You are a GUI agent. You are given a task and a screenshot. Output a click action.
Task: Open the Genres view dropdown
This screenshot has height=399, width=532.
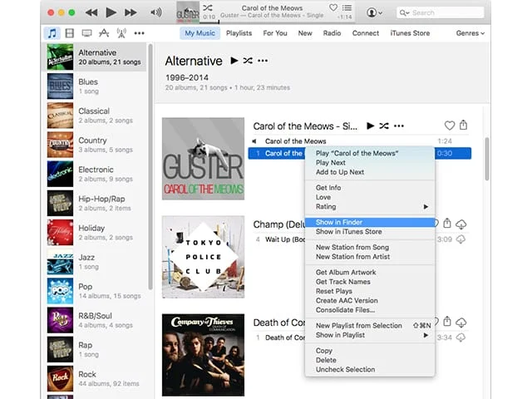point(470,33)
